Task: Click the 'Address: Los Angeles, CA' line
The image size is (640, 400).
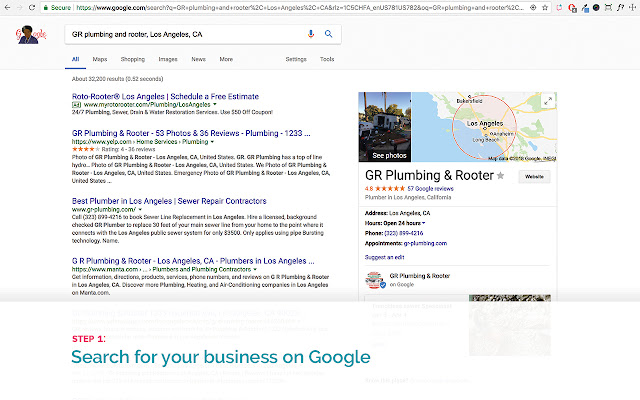Action: coord(398,213)
